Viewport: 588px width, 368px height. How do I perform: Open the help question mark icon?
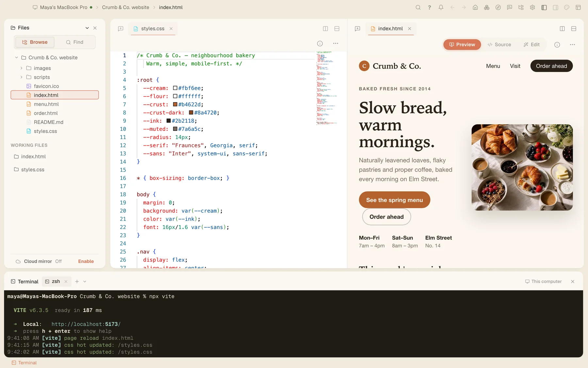tap(429, 7)
